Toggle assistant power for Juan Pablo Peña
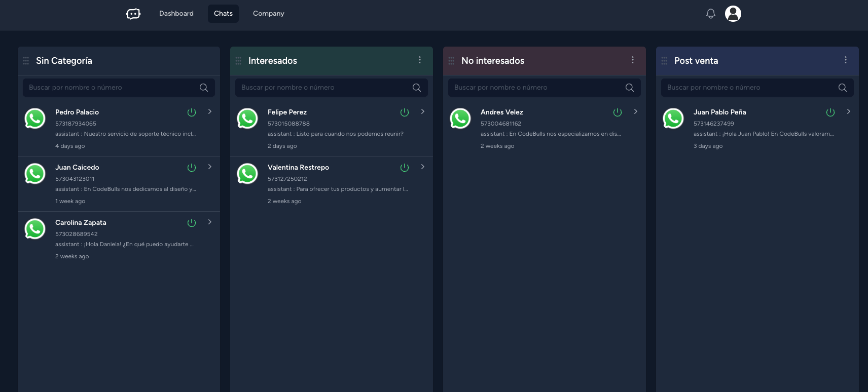The height and width of the screenshot is (392, 868). tap(830, 112)
